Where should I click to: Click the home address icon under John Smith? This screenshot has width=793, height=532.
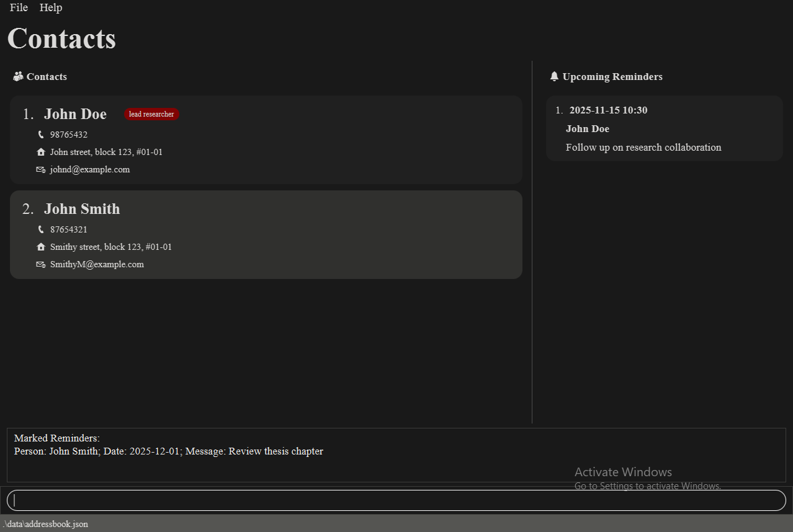tap(41, 247)
